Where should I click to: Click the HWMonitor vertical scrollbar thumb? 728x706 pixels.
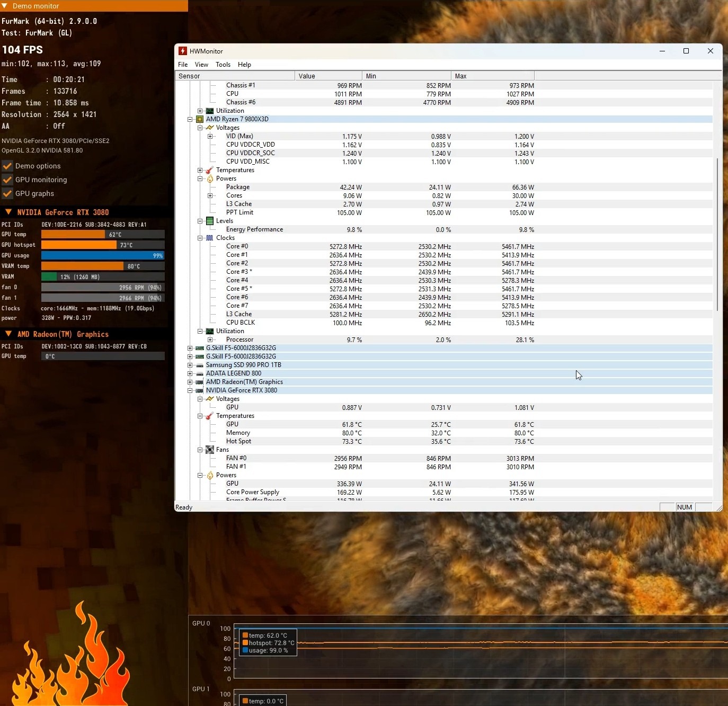pyautogui.click(x=717, y=234)
